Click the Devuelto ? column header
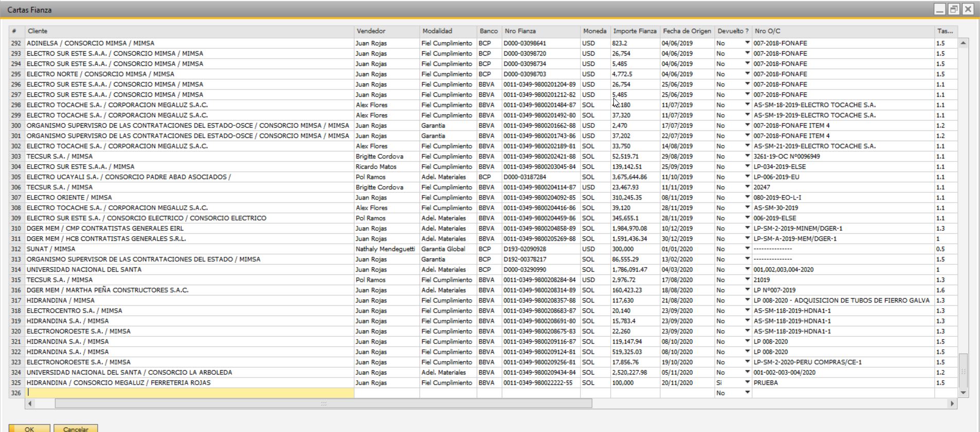Screen dimensions: 980x432 pyautogui.click(x=733, y=31)
